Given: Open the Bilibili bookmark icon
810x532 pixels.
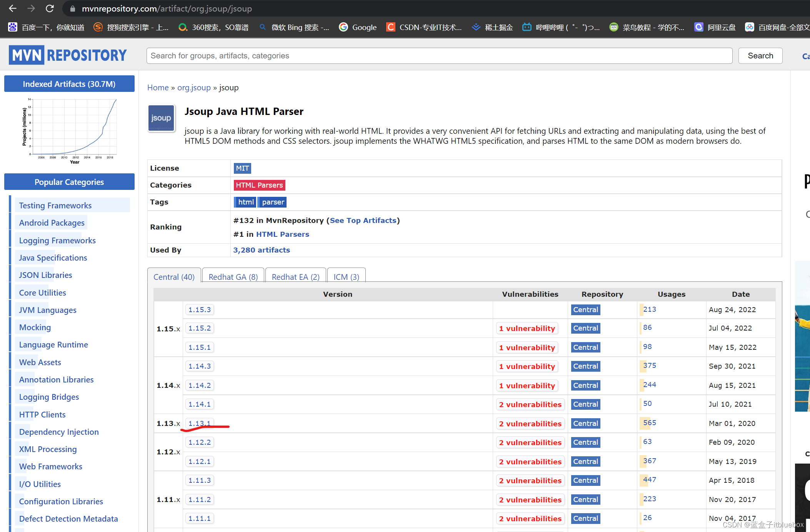Looking at the screenshot, I should [527, 27].
